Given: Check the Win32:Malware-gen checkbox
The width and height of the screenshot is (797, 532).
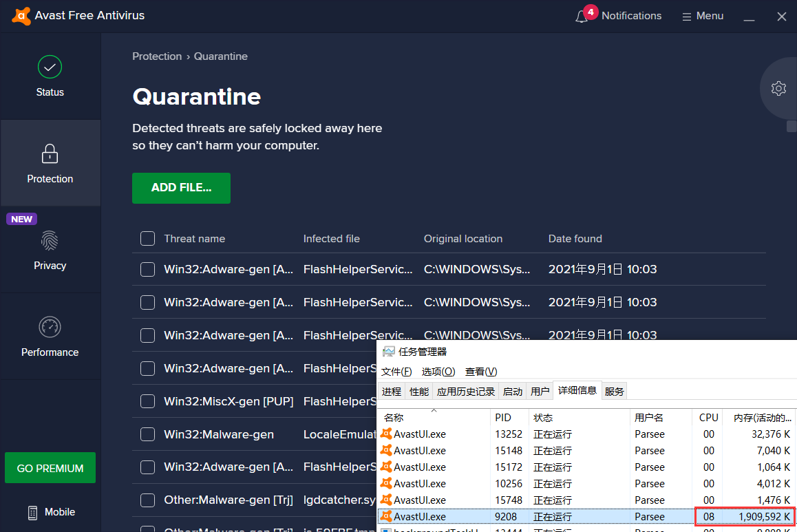Looking at the screenshot, I should [147, 434].
